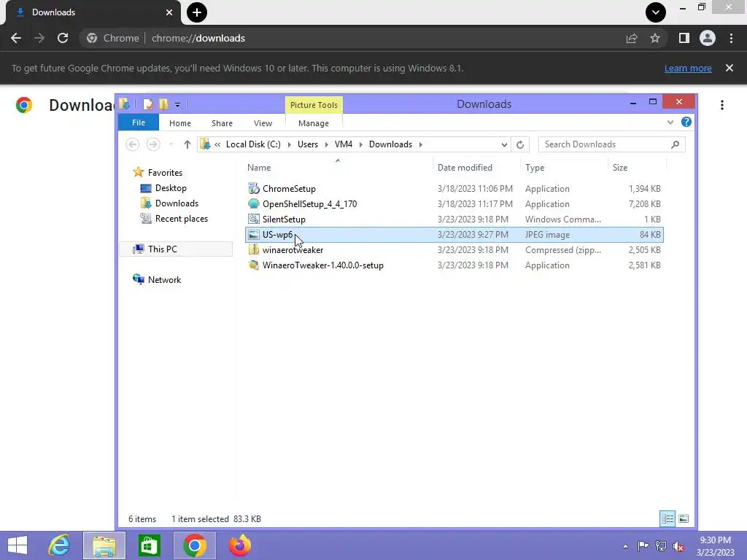Open muted volume tray icon
This screenshot has height=560, width=747.
(678, 546)
